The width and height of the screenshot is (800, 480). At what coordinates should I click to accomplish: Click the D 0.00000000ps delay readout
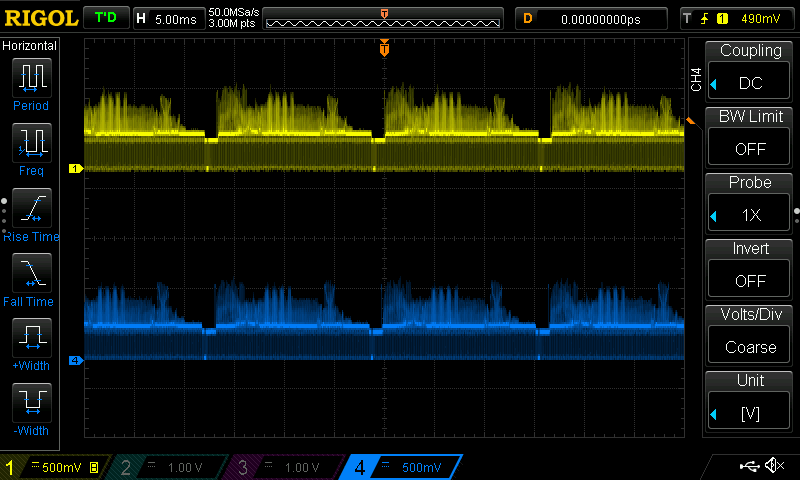point(591,19)
